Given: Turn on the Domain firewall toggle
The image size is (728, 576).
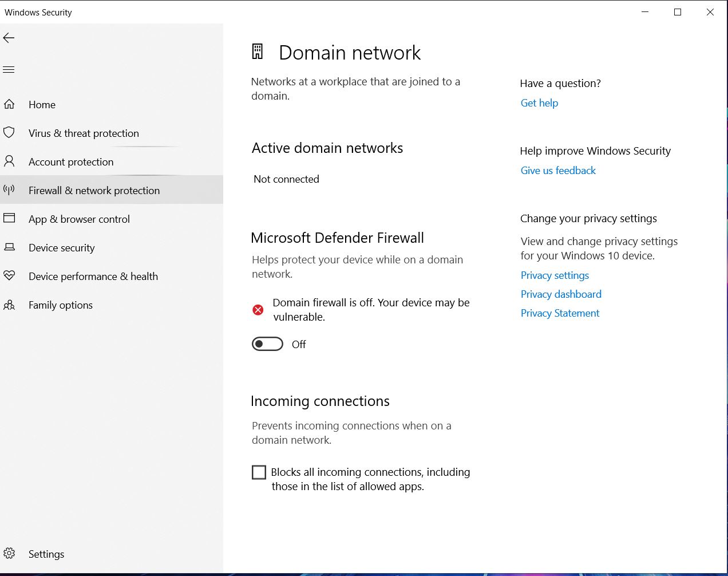Looking at the screenshot, I should click(x=267, y=344).
